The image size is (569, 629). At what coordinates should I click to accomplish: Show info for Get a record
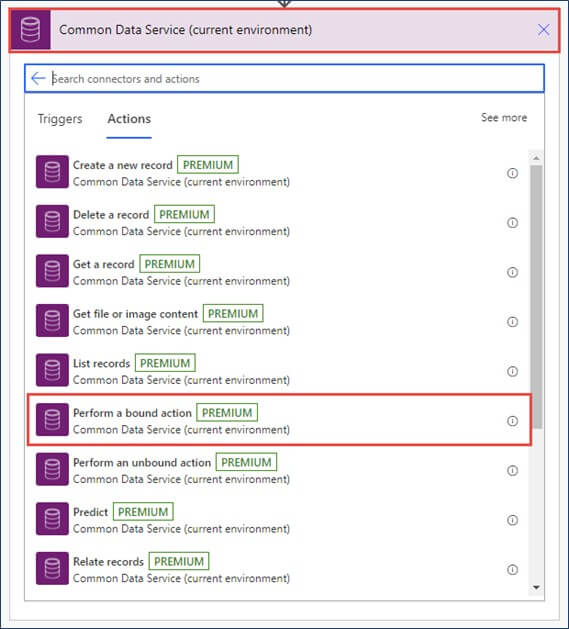512,272
